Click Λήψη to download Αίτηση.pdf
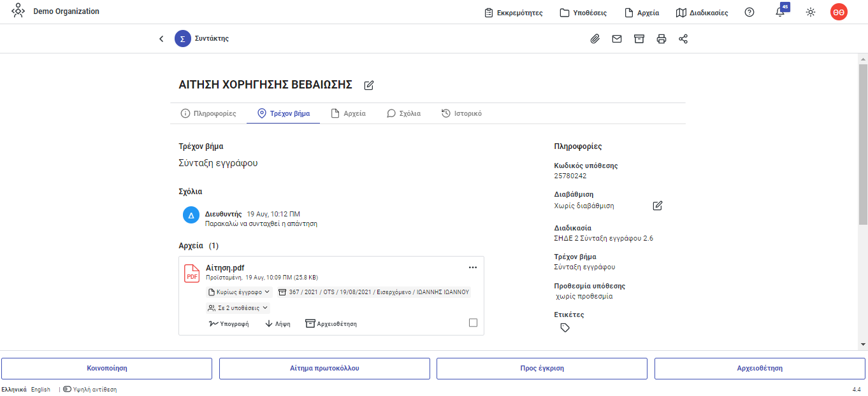 tap(278, 323)
